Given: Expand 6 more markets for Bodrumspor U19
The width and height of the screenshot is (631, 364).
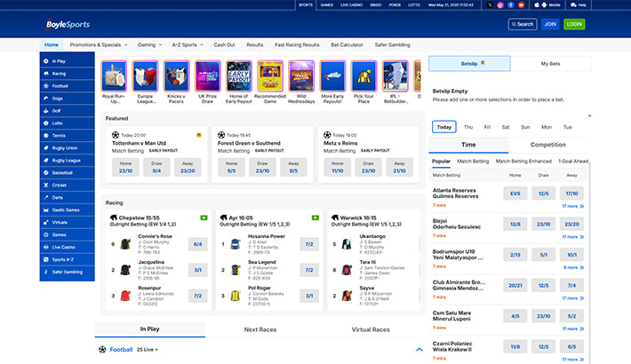Looking at the screenshot, I should click(573, 267).
